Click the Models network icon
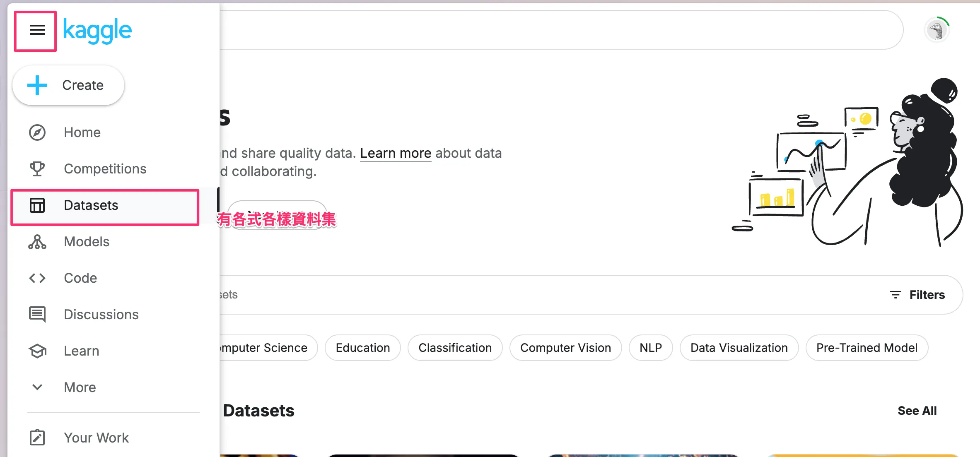Screen dimensions: 980x457 pyautogui.click(x=37, y=242)
